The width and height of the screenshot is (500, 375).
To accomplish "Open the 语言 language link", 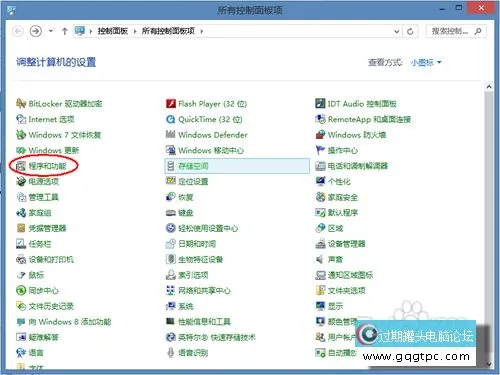I will point(36,353).
